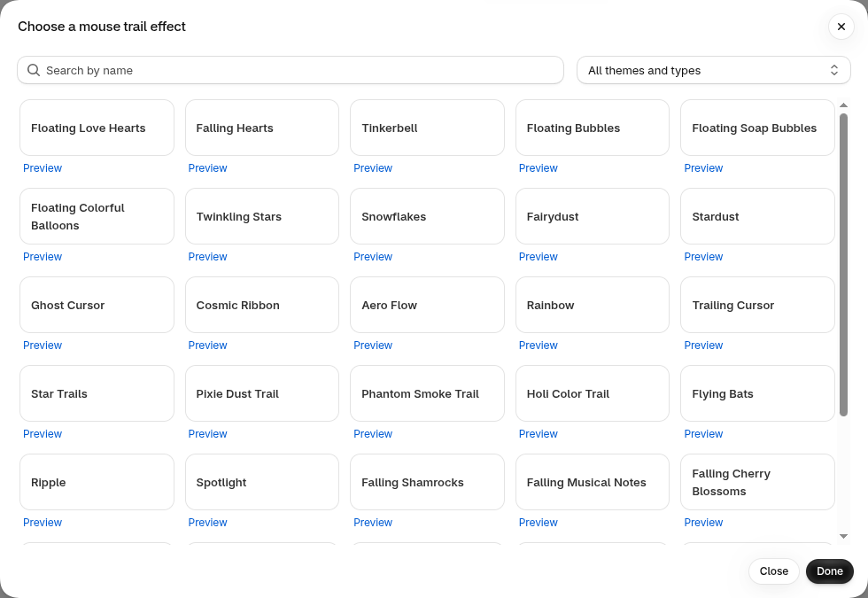Open the All themes and types dropdown
Viewport: 868px width, 598px height.
click(x=714, y=70)
